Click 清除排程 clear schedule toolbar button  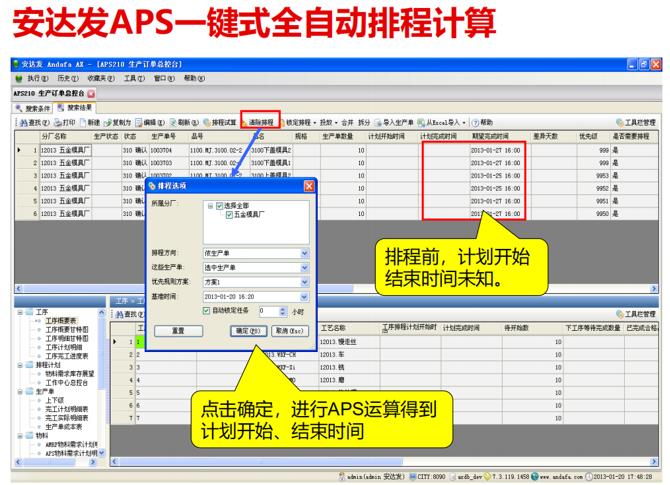click(260, 123)
